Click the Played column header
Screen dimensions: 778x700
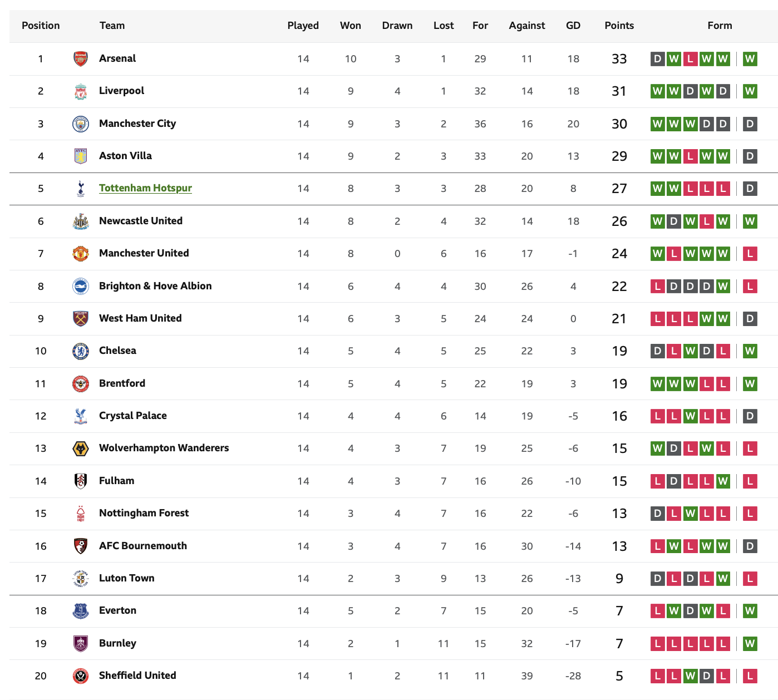click(303, 26)
